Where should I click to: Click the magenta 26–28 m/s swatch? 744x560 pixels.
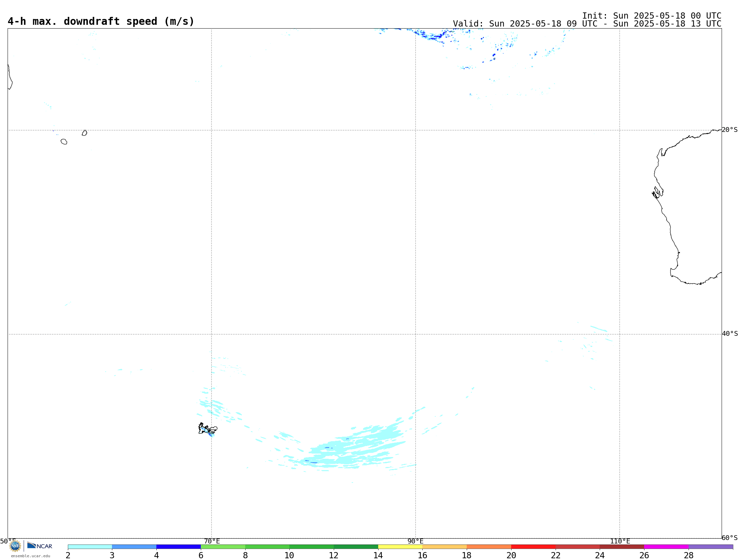666,547
